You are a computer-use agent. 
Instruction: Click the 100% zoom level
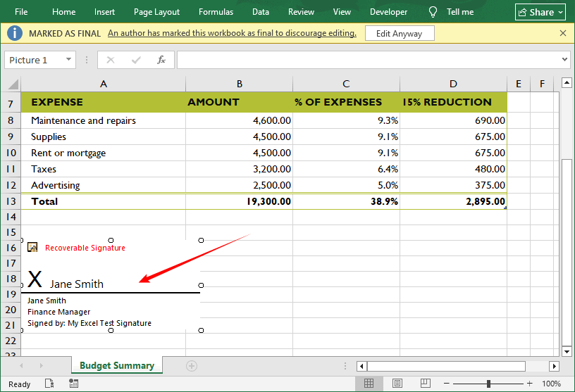(551, 384)
